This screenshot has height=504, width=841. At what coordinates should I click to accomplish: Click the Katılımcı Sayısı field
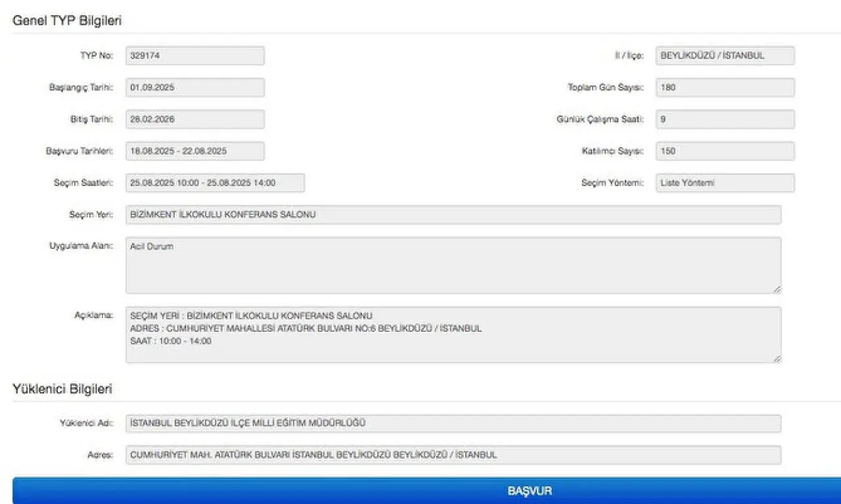(725, 151)
